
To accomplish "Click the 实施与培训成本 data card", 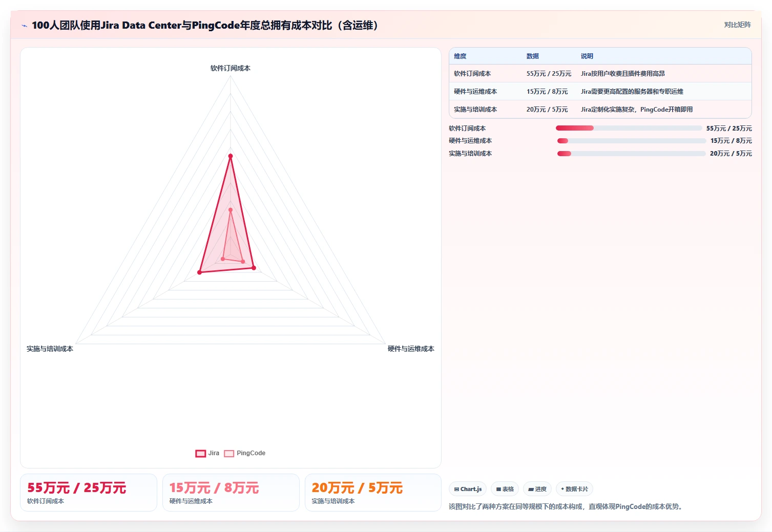I will pos(373,493).
